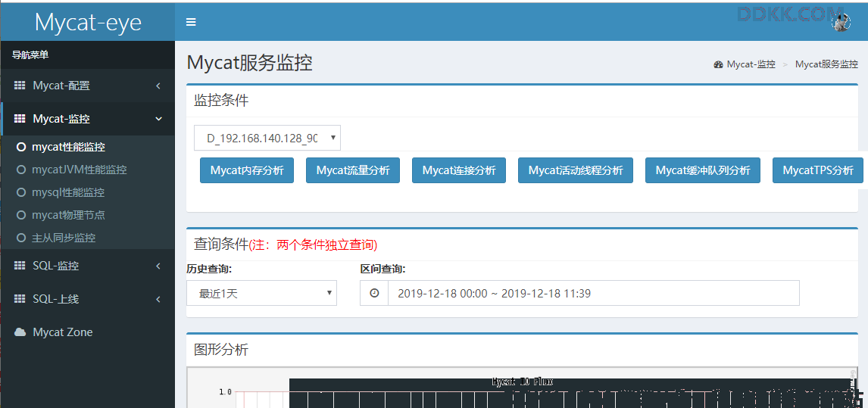Click the Mycat流量分析 button

353,170
